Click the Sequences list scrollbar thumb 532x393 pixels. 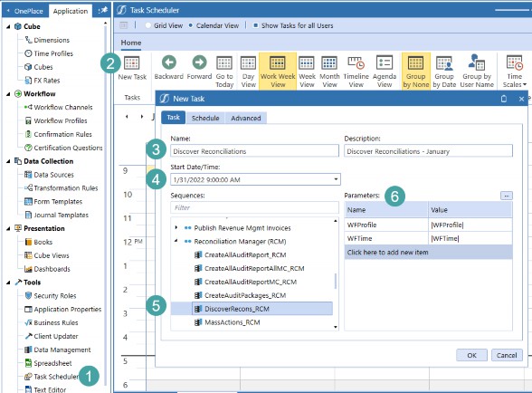[336, 281]
